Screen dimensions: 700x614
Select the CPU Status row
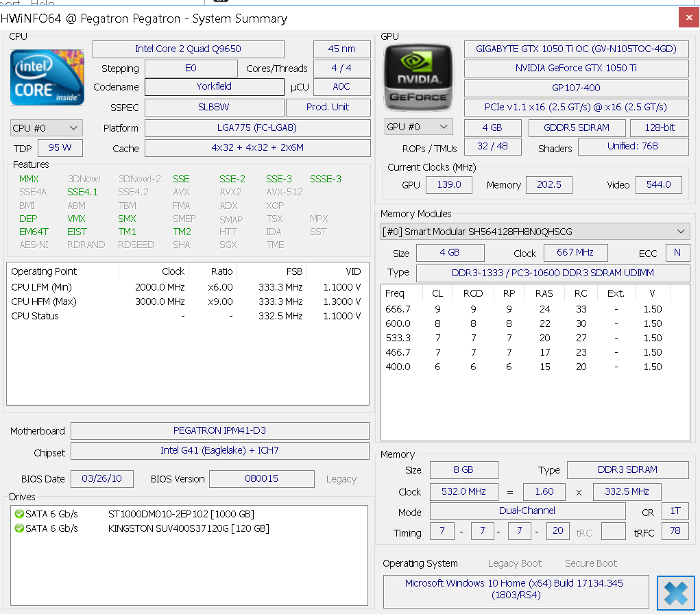(x=186, y=316)
